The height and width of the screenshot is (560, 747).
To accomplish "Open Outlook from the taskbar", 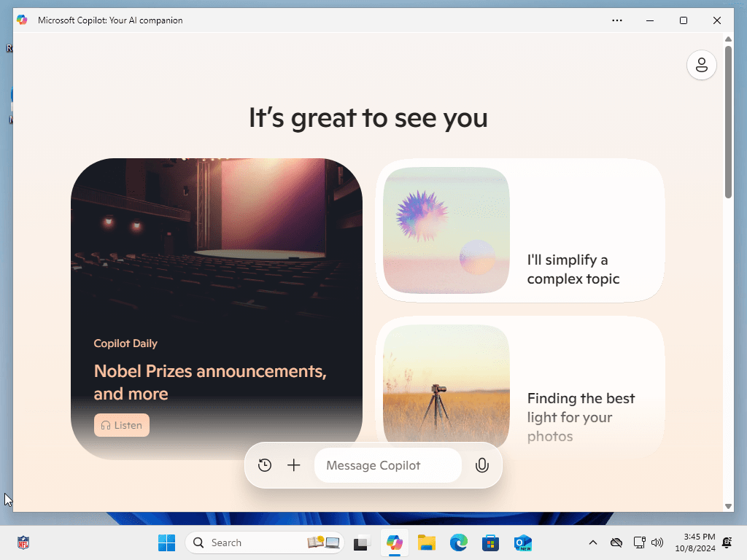I will point(522,542).
